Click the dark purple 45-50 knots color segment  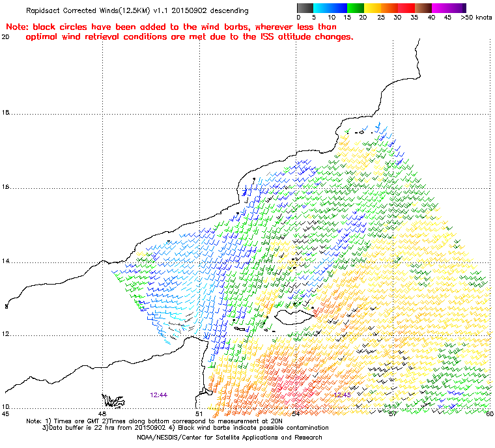[457, 8]
